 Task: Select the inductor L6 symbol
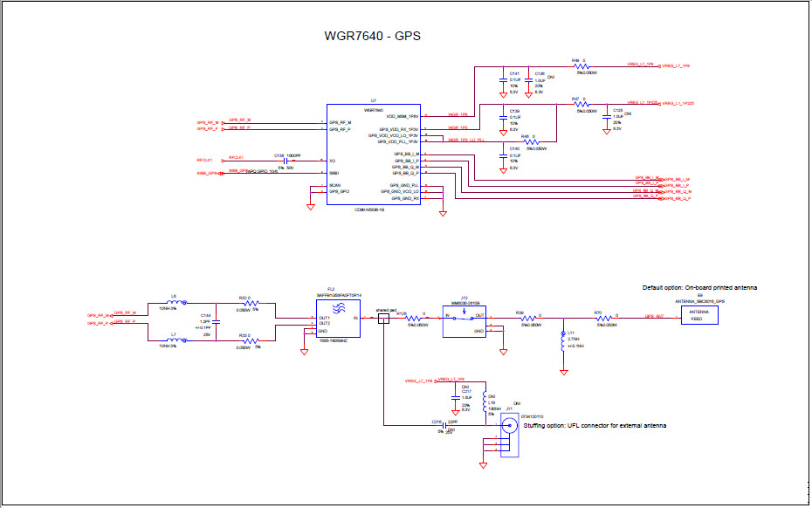coord(173,302)
